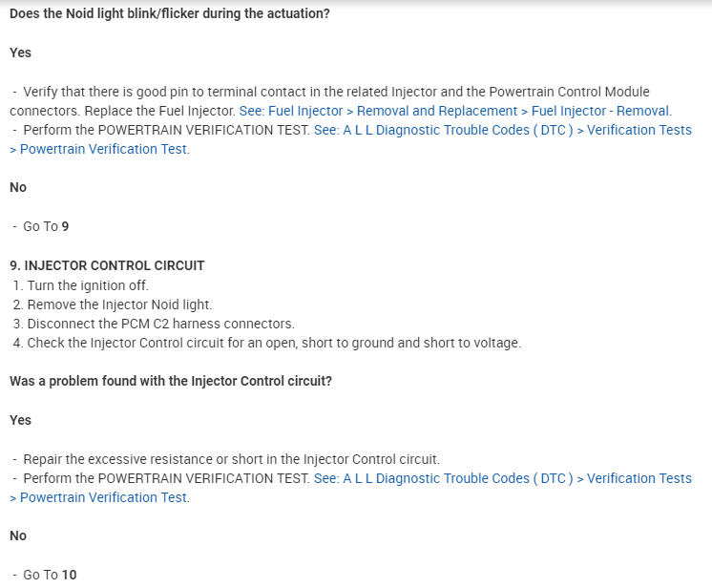Click the Yes answer under the Noid light question
Image resolution: width=712 pixels, height=588 pixels.
pos(20,52)
